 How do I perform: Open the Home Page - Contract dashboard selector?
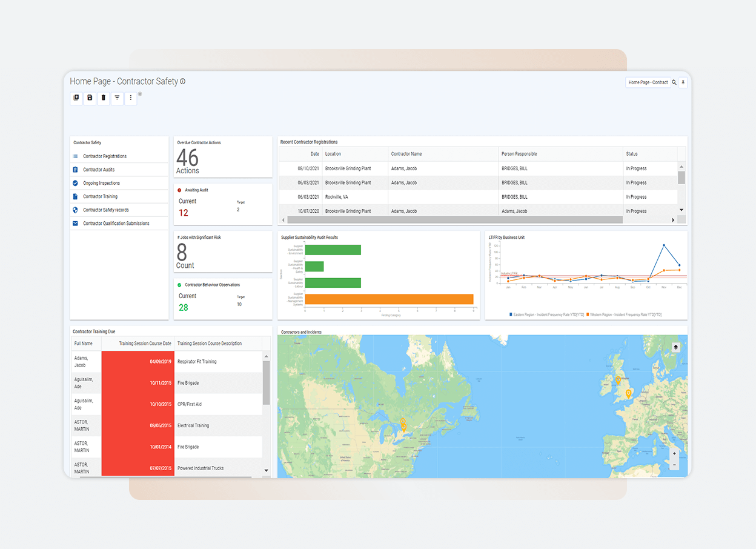click(x=646, y=82)
